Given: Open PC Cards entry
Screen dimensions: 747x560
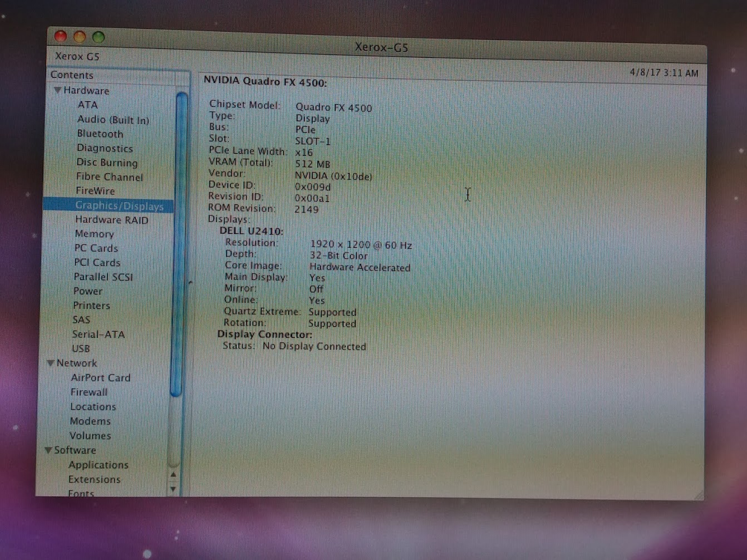Looking at the screenshot, I should (x=96, y=248).
